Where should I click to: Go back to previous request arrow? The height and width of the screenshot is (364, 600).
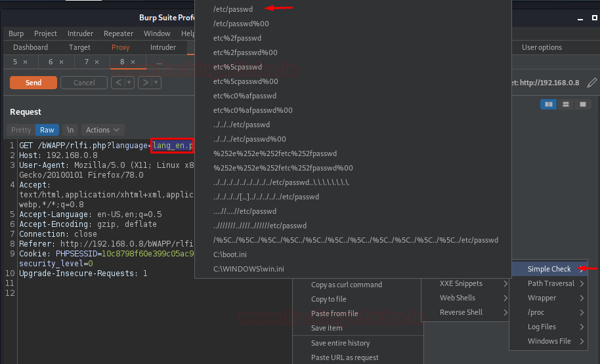click(118, 83)
